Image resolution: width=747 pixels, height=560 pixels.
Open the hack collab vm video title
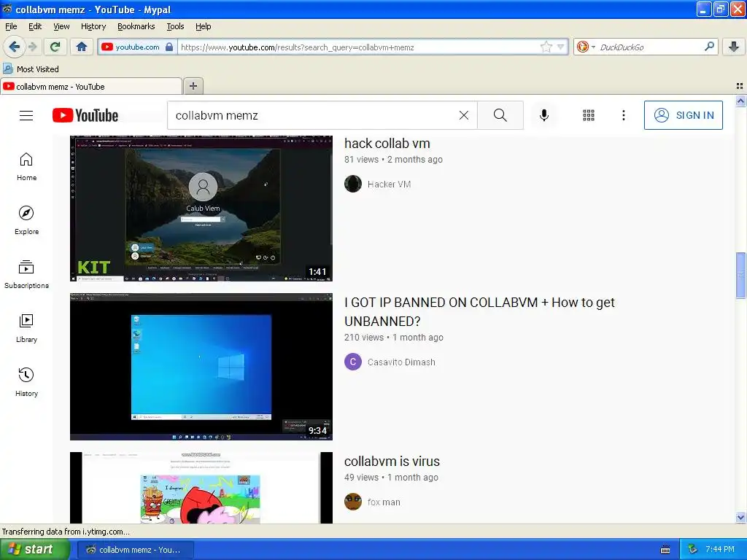coord(387,144)
